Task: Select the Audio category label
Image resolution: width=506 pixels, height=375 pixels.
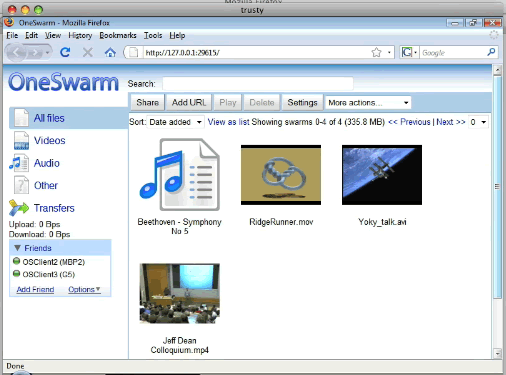Action: [47, 163]
